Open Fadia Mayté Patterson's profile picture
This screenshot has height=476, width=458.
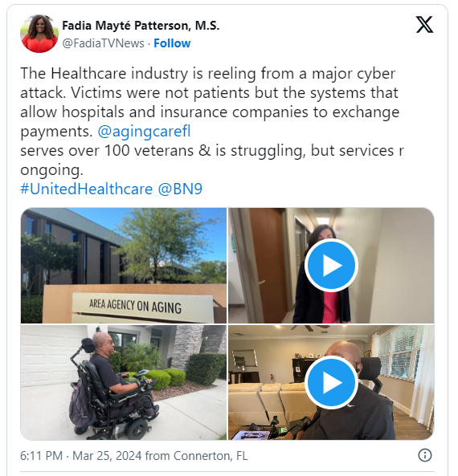[x=39, y=34]
